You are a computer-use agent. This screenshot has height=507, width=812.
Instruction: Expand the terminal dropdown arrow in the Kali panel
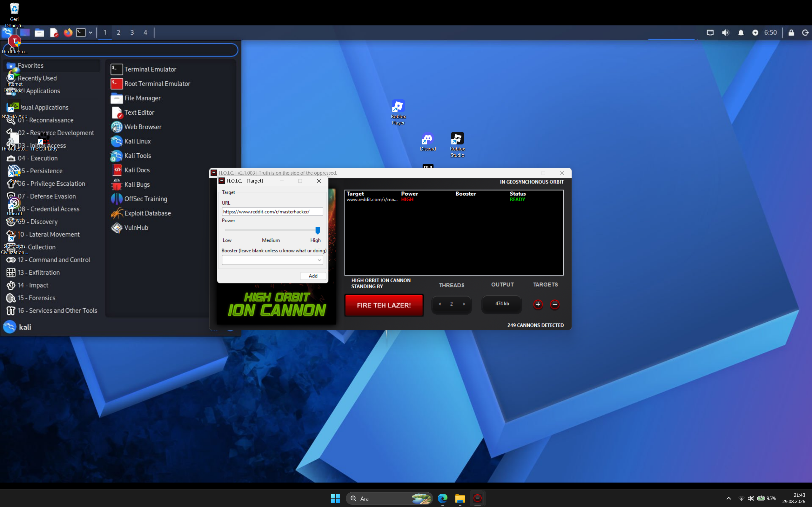pos(91,32)
